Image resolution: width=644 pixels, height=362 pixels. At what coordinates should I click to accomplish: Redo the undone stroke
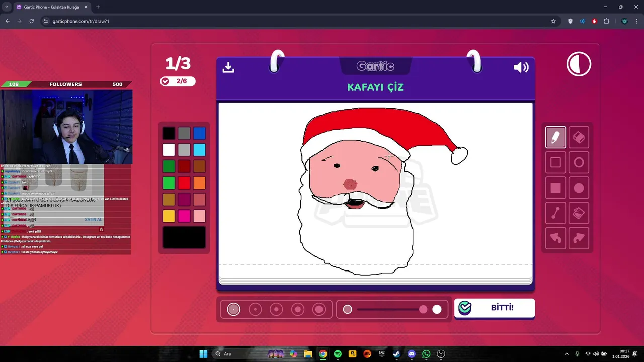coord(579,238)
